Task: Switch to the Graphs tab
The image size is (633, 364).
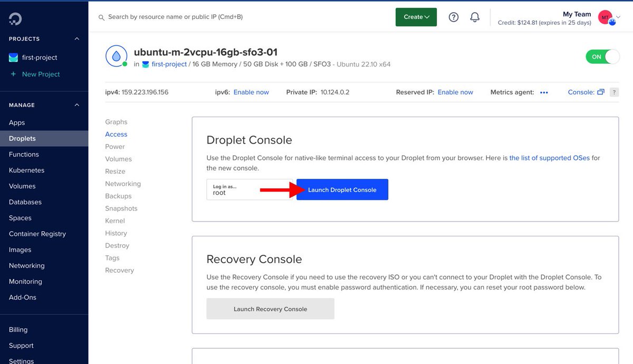Action: pyautogui.click(x=116, y=121)
